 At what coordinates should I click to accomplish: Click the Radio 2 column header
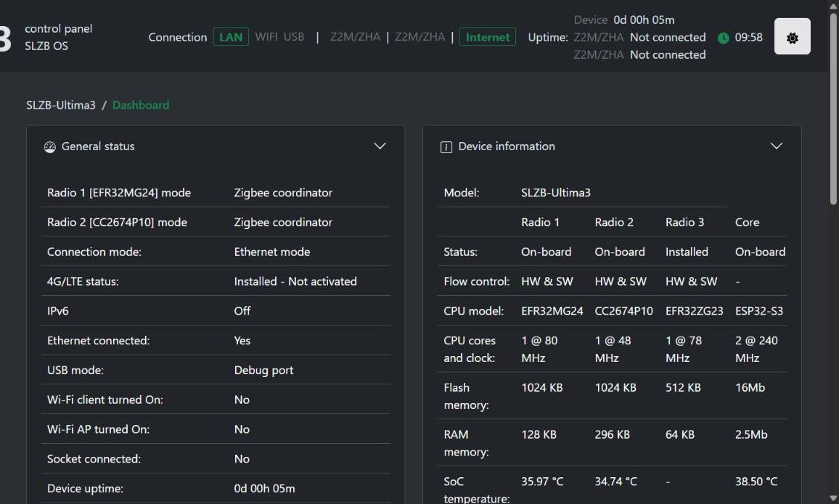click(x=614, y=223)
